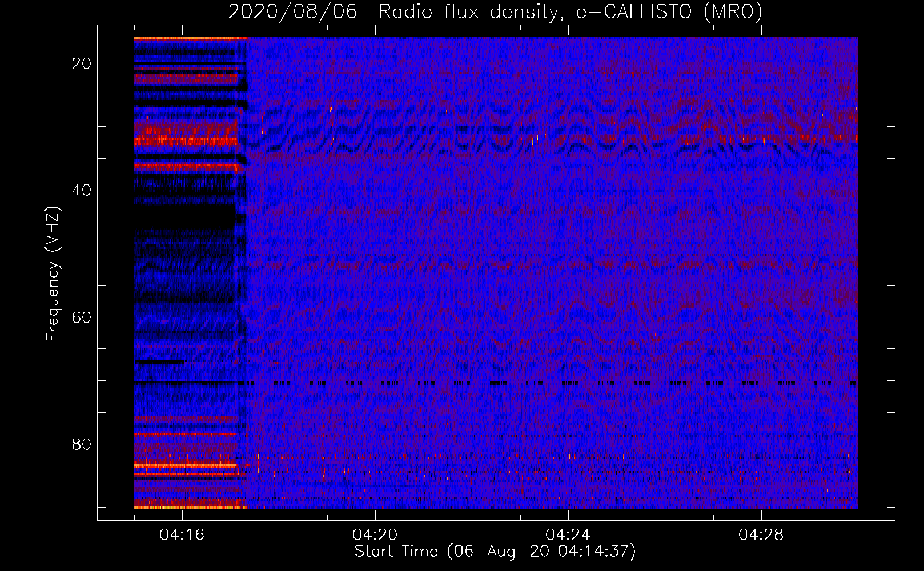Screen dimensions: 924x571
Task: Click the 40 MHz frequency tick label
Action: (x=82, y=190)
